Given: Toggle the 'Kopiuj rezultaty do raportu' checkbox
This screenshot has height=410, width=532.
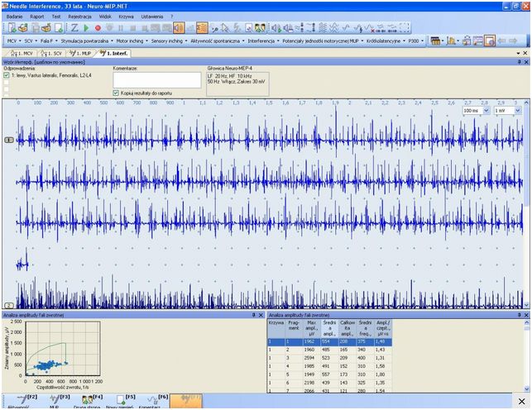Looking at the screenshot, I should (115, 93).
